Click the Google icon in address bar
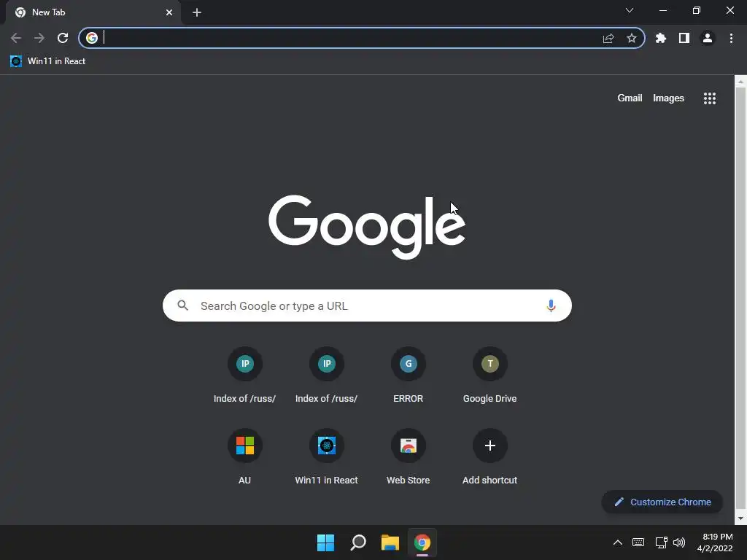 92,38
